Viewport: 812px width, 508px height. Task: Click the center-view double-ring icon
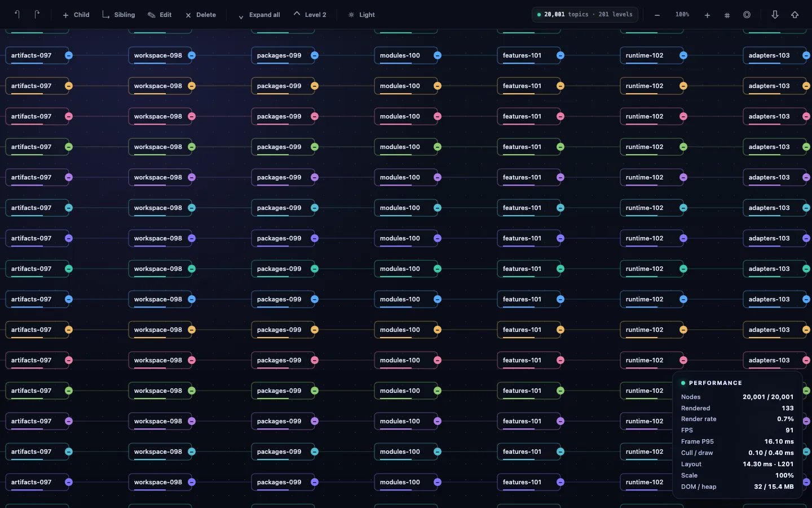(x=747, y=15)
